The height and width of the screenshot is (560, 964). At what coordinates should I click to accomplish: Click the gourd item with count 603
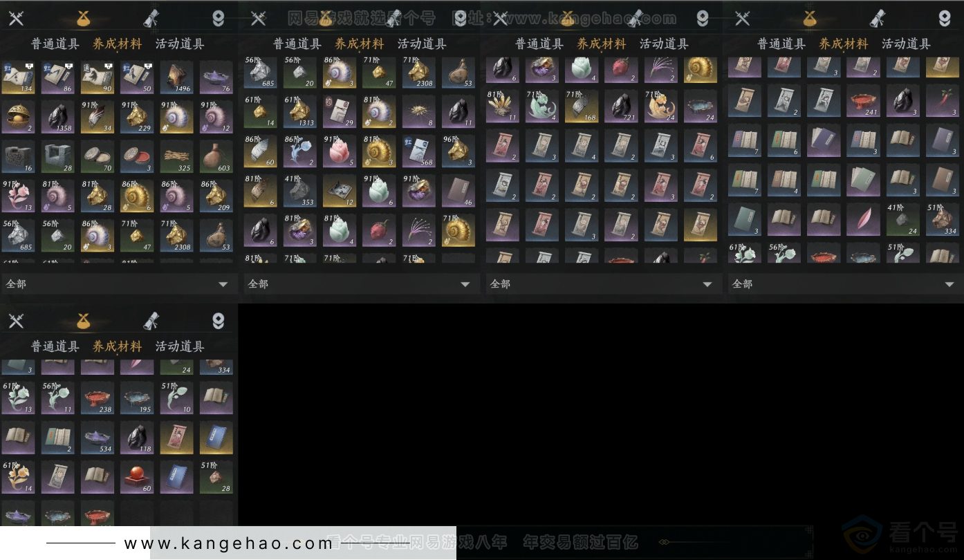(x=217, y=158)
